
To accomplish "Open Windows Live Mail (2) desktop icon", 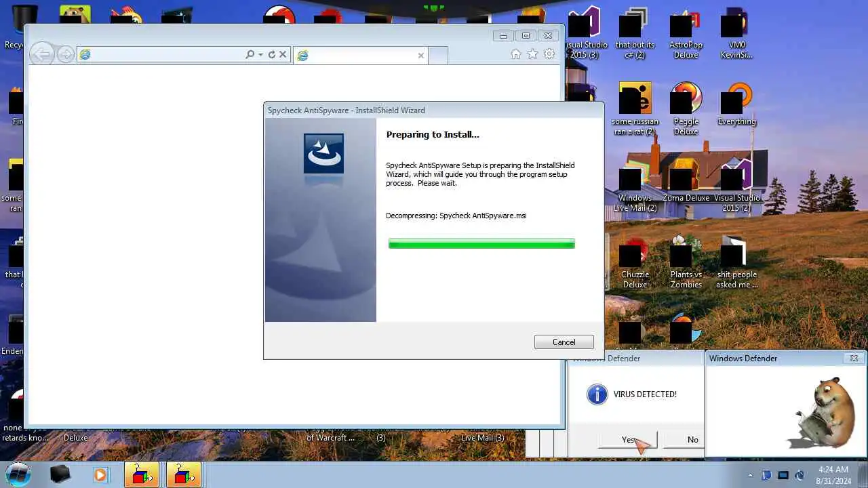I will coord(635,186).
